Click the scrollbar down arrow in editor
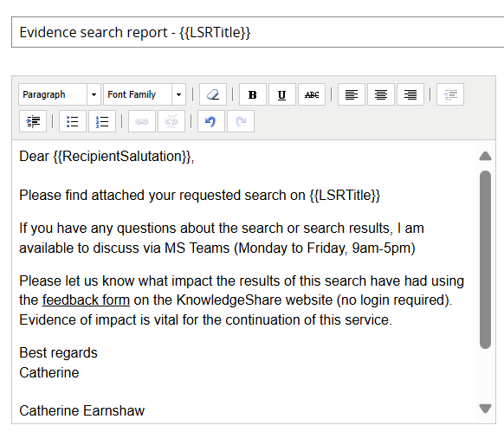 (x=485, y=409)
